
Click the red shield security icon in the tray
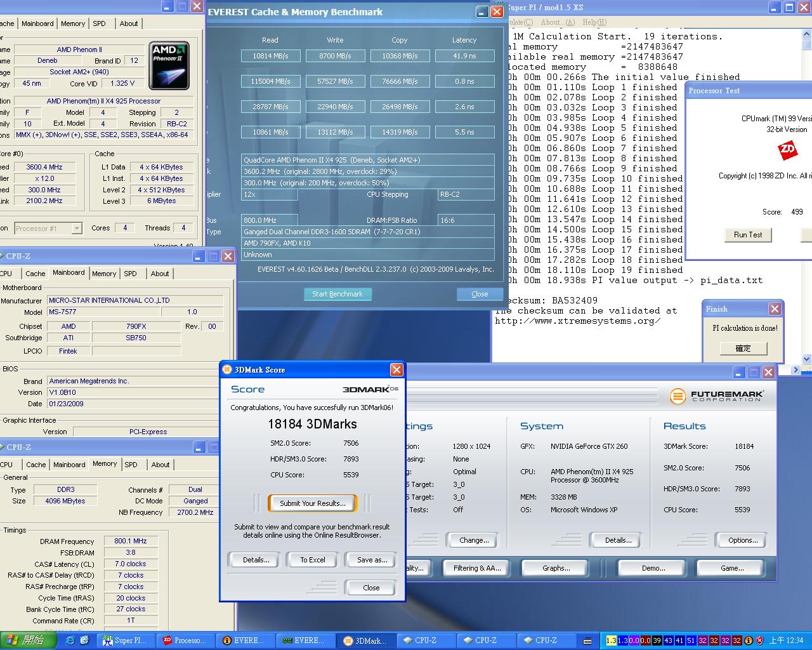[760, 640]
